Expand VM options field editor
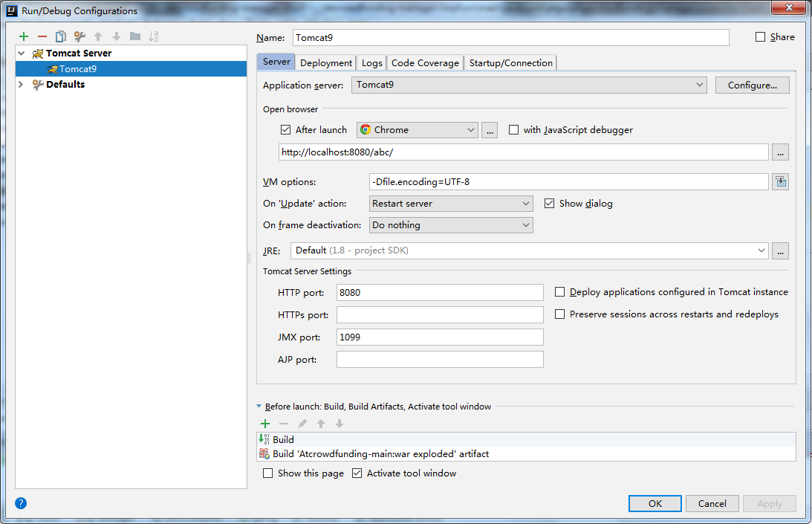Screen dimensions: 812x524 [x=780, y=182]
